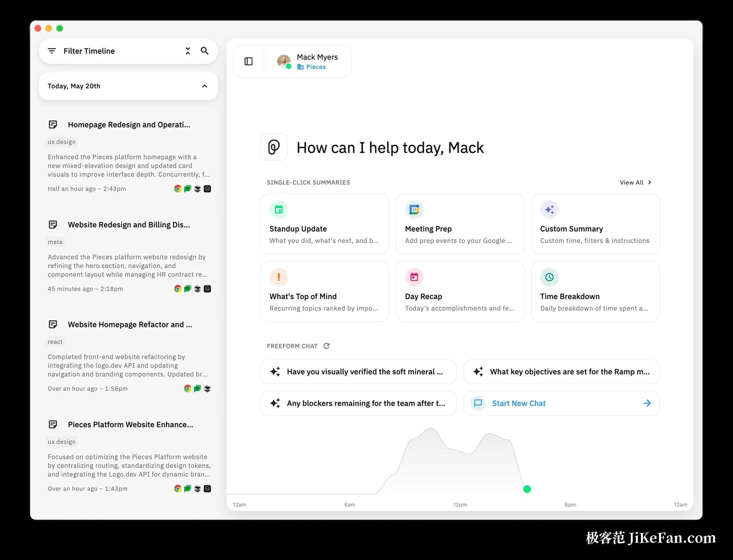The width and height of the screenshot is (733, 560).
Task: Click the Pieces logo icon beside greeting
Action: click(x=274, y=147)
